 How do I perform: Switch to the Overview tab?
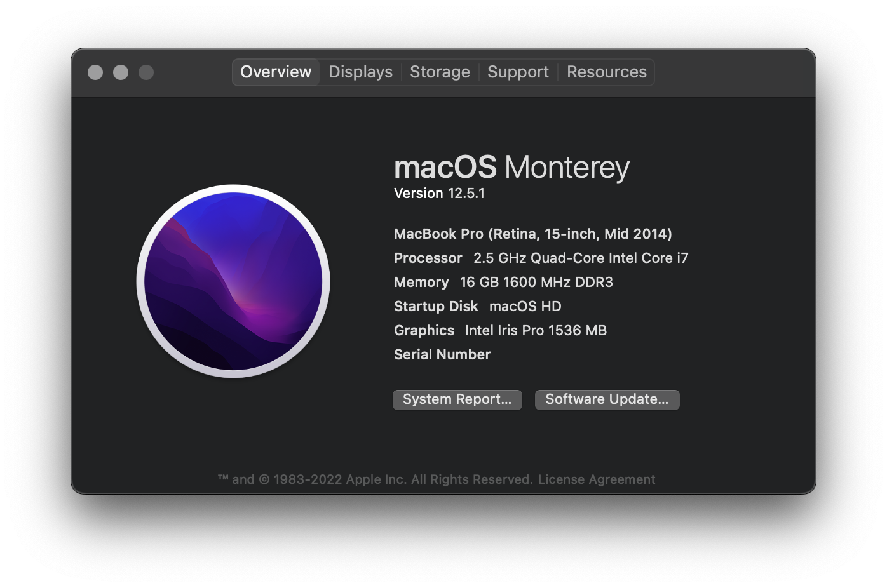[x=276, y=72]
